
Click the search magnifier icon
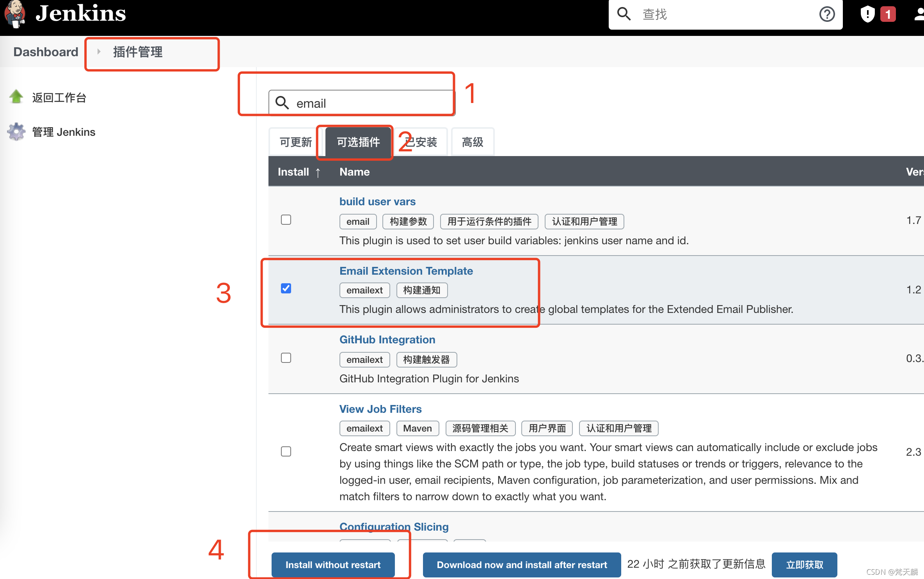tap(281, 102)
